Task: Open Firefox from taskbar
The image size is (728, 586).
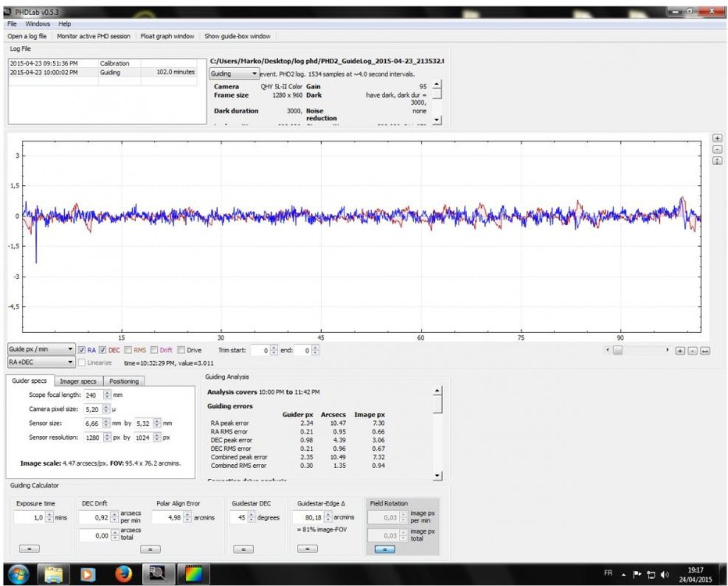Action: point(123,574)
